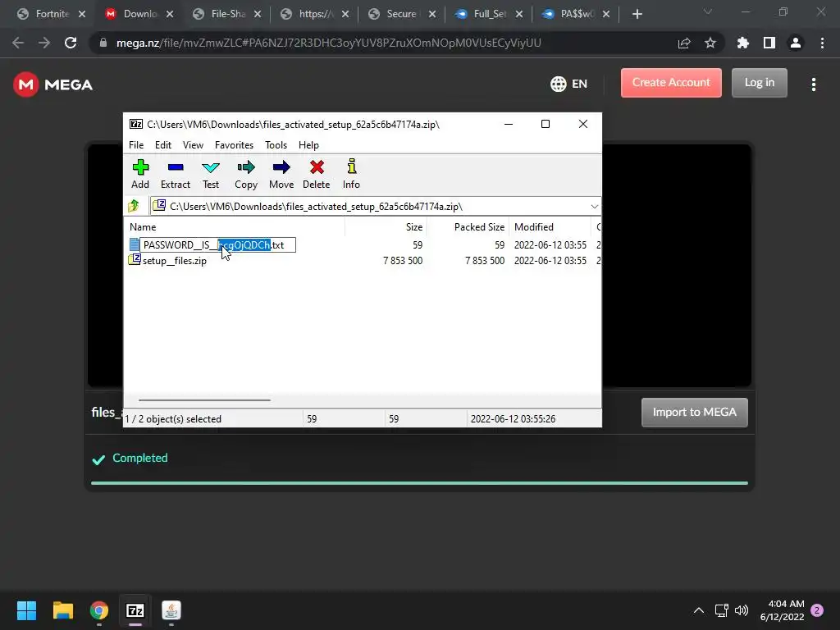Select the Move toolbar icon
Viewport: 840px width, 630px height.
click(281, 167)
